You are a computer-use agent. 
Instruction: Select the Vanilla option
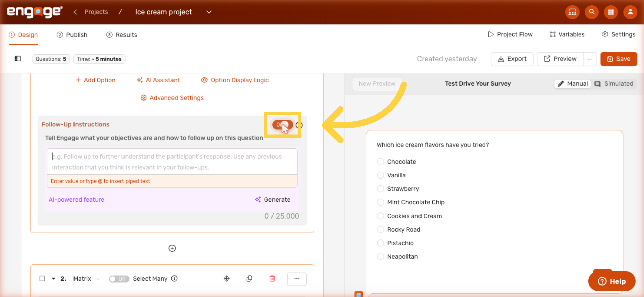(x=380, y=175)
